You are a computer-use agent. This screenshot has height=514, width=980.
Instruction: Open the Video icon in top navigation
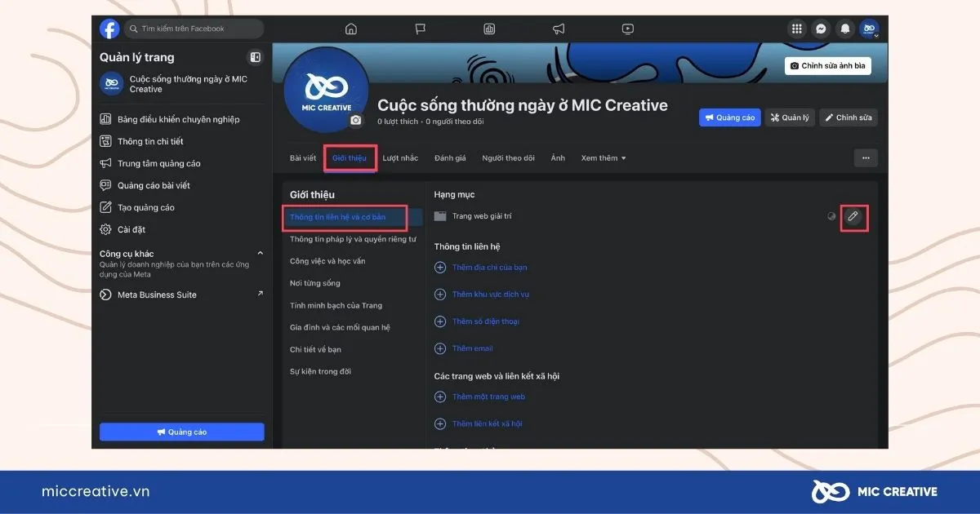coord(627,29)
